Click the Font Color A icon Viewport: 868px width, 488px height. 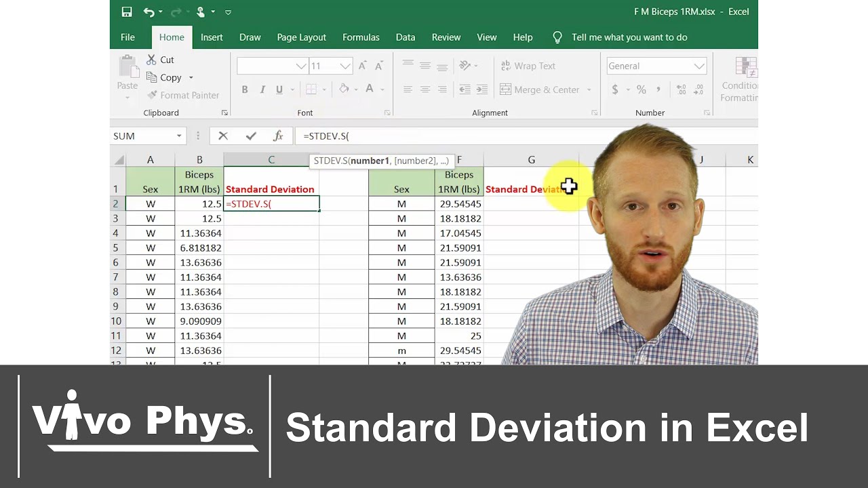coord(370,89)
